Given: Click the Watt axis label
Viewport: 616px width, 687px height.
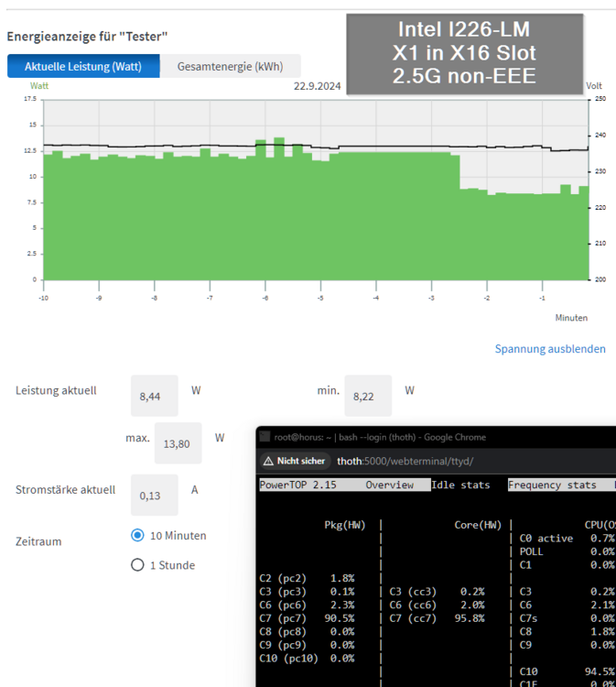Looking at the screenshot, I should 39,86.
